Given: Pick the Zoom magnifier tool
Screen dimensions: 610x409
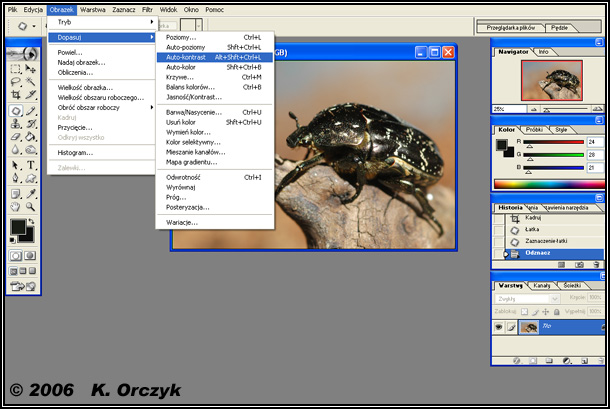Looking at the screenshot, I should (x=32, y=208).
